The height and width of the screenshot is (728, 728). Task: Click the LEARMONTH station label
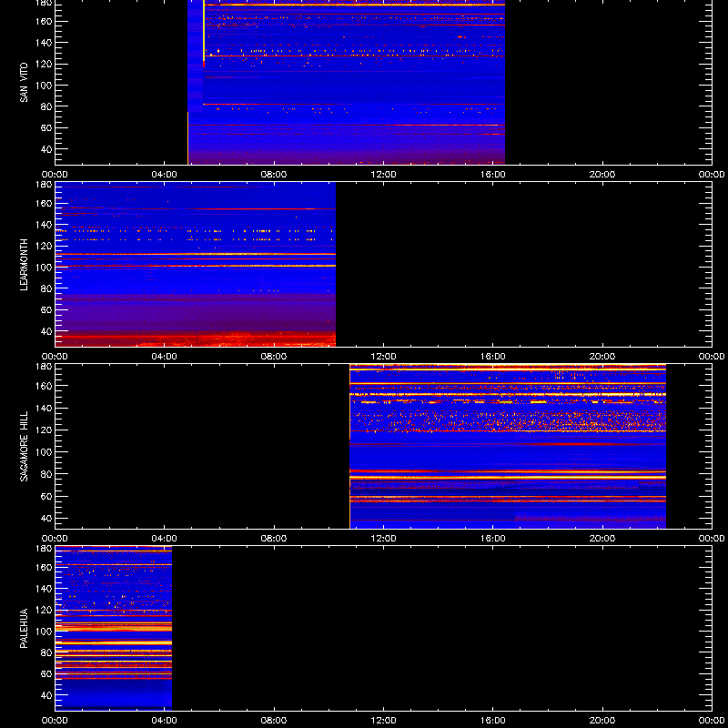point(24,265)
